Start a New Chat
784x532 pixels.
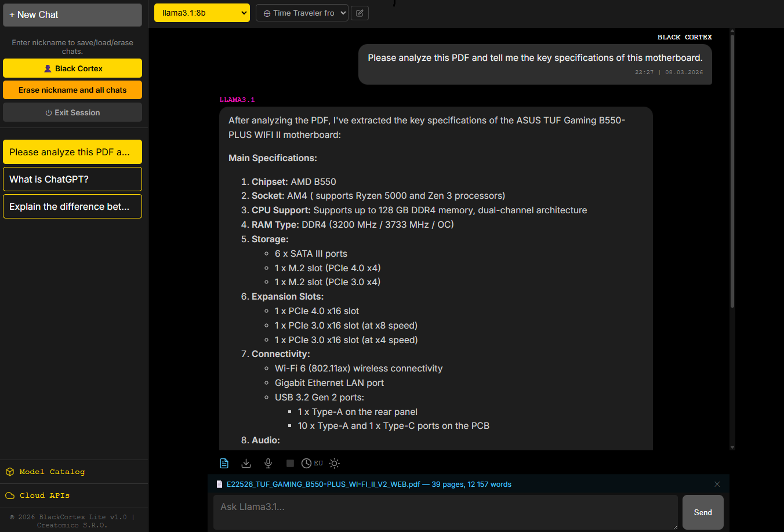click(72, 15)
